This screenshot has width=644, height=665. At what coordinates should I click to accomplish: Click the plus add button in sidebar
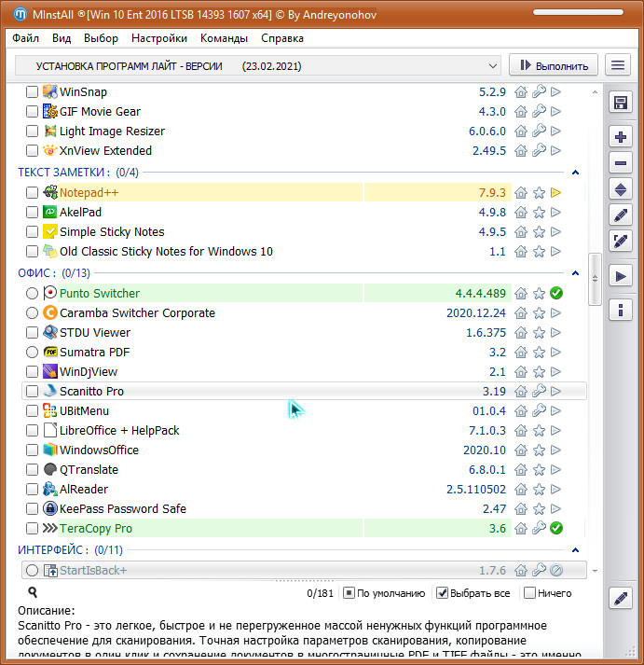[621, 137]
